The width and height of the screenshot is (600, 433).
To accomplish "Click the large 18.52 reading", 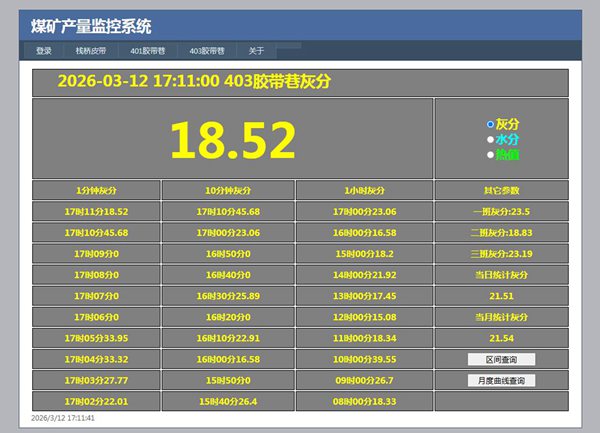I will tap(232, 140).
